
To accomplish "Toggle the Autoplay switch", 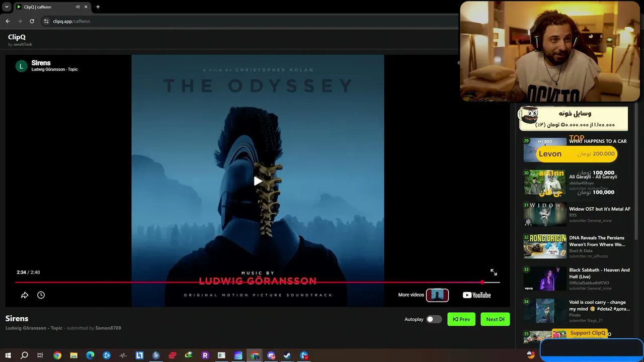I will (434, 319).
